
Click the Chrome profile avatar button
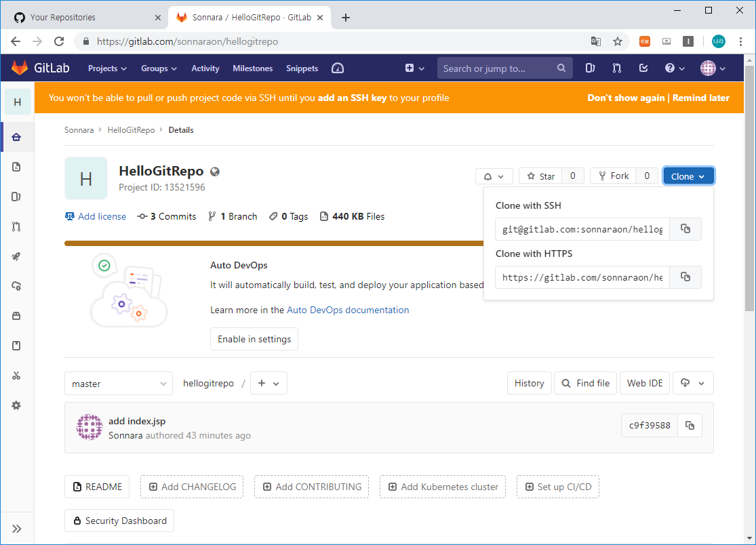(x=719, y=41)
